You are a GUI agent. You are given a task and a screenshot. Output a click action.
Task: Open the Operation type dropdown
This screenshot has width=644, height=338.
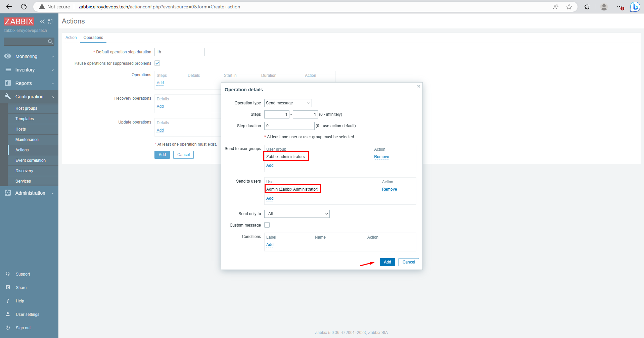[x=288, y=103]
